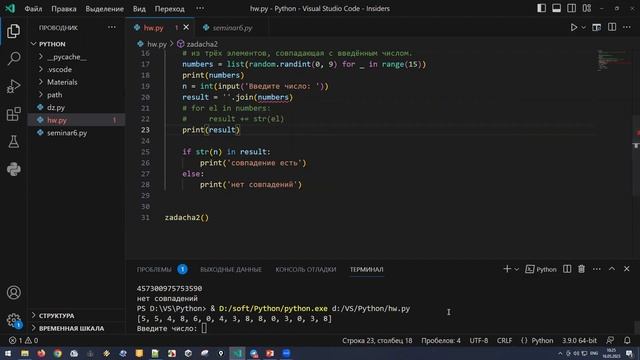Image resolution: width=640 pixels, height=360 pixels.
Task: Toggle secondary sidebar visibility
Action: coord(571,8)
